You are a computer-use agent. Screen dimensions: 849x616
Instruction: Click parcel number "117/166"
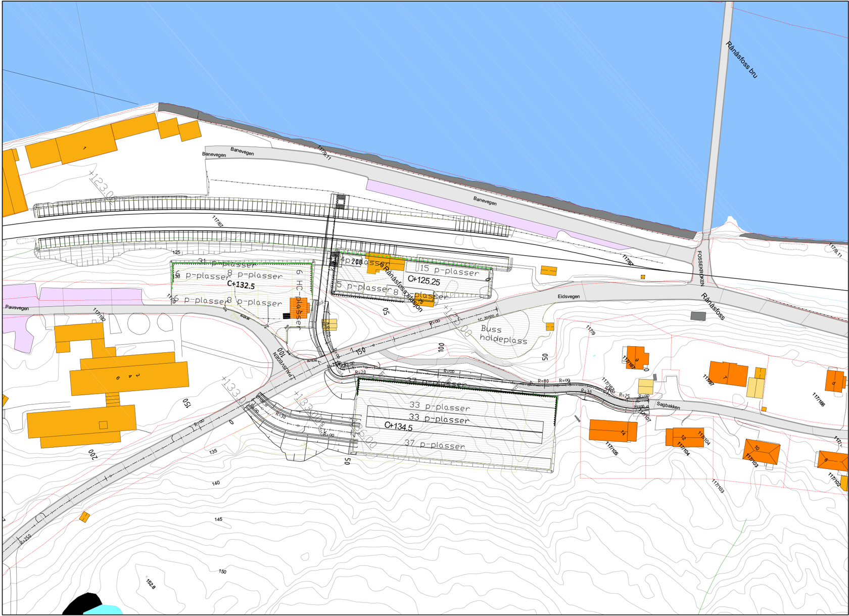pyautogui.click(x=818, y=399)
